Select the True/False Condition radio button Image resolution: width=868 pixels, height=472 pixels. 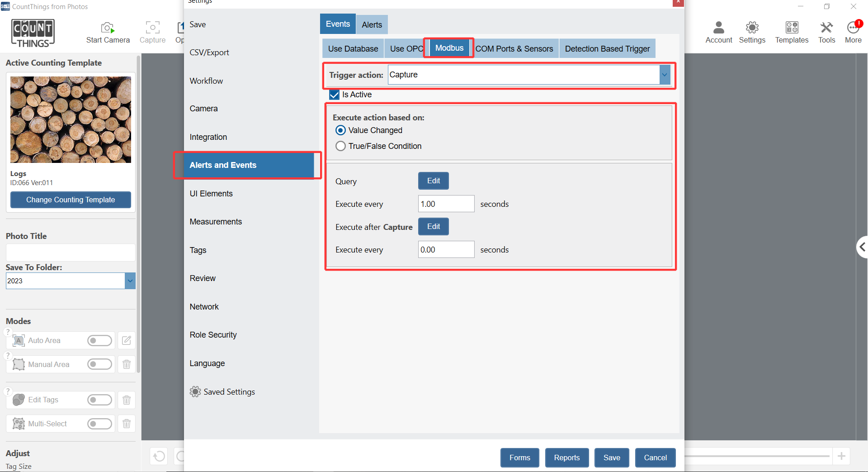coord(341,146)
